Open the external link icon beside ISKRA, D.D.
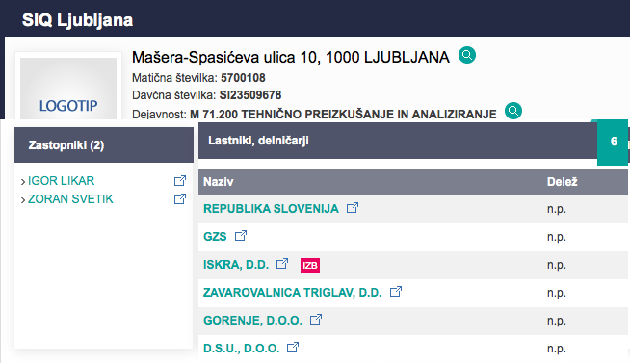 coord(282,264)
